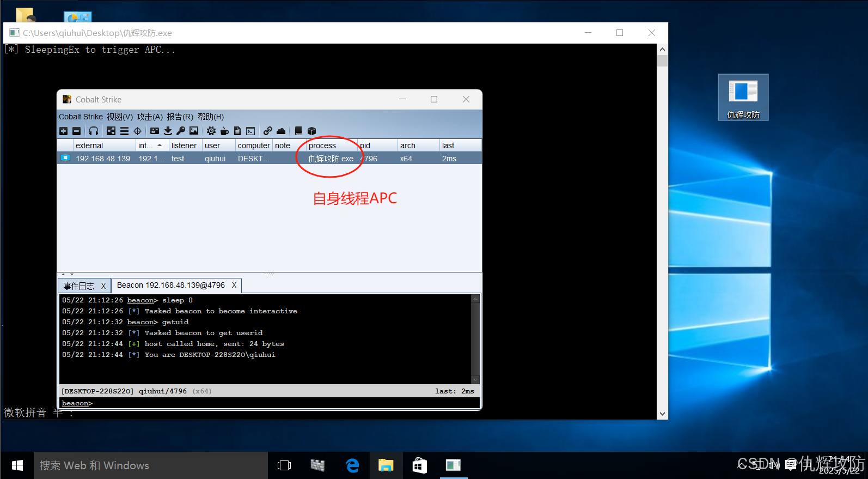Click the book help icon

298,131
